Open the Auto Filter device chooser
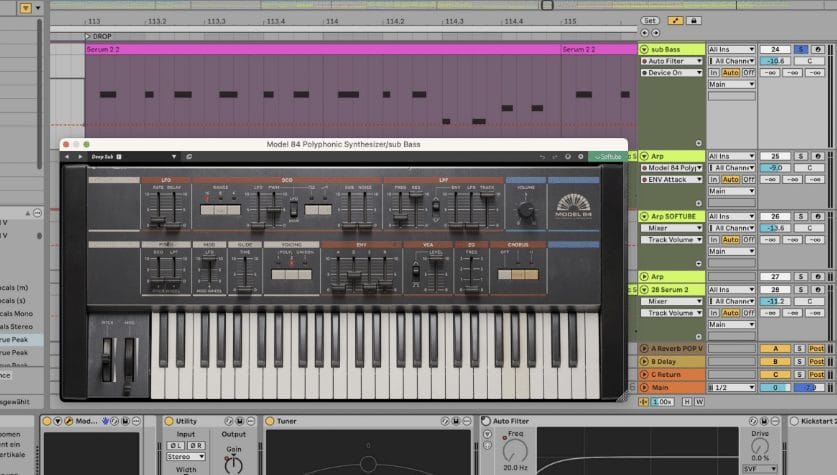This screenshot has height=475, width=837. (672, 61)
